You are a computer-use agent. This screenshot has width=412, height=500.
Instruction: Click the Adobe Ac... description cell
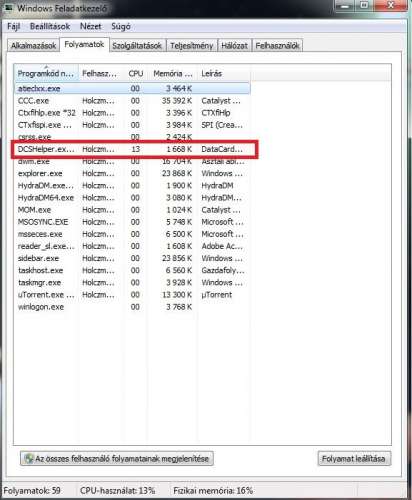pos(222,246)
